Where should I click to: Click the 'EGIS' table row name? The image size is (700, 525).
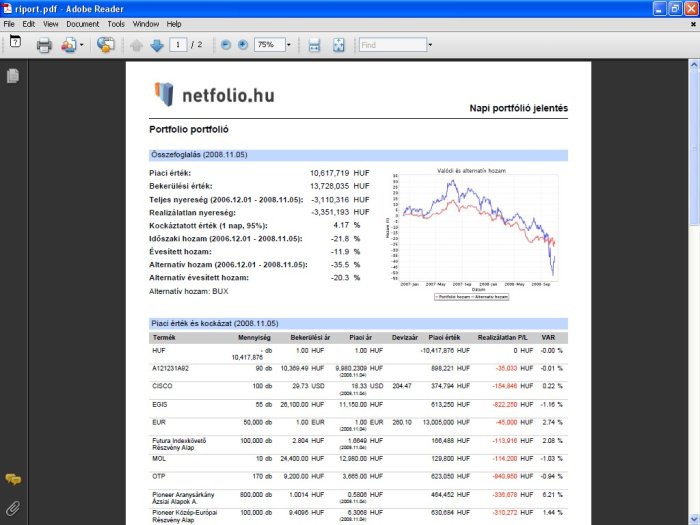click(160, 404)
